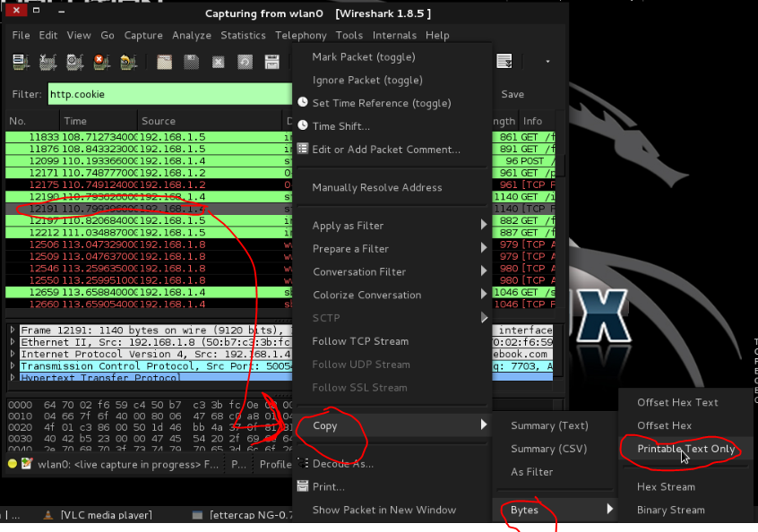Click Profile in the status bar
The image size is (758, 532).
(274, 464)
